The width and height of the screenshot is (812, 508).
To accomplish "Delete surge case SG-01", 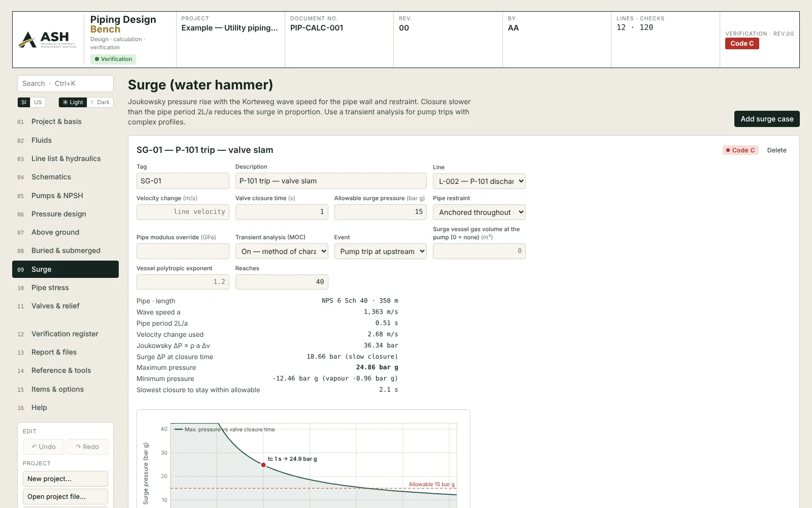I will pos(776,150).
